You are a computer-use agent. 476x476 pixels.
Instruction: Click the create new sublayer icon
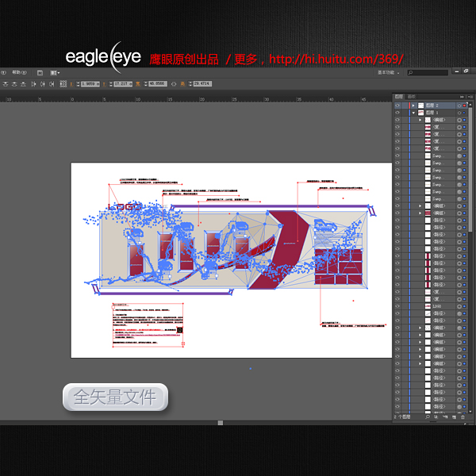coord(445,417)
